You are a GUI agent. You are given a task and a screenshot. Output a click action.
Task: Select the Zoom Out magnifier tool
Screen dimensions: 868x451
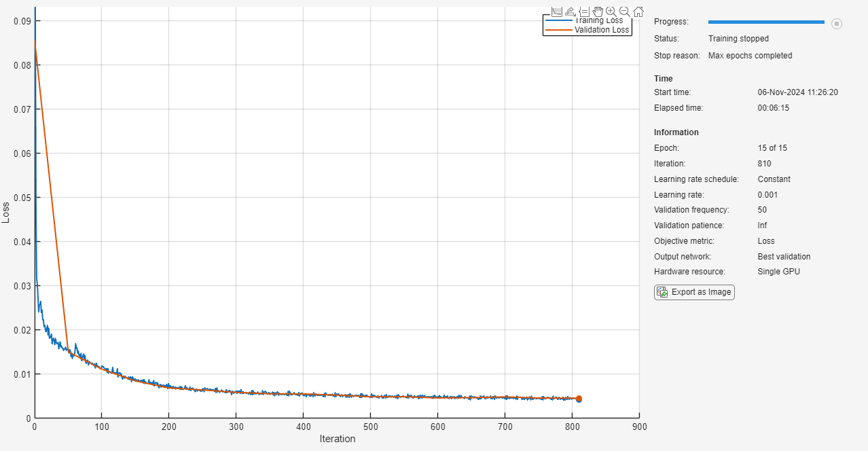(x=625, y=11)
